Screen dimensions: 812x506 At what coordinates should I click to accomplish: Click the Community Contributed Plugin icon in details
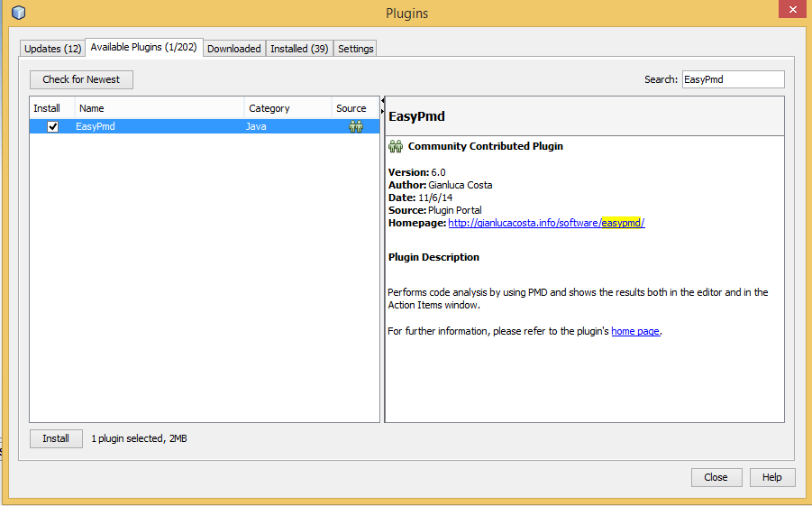click(396, 146)
